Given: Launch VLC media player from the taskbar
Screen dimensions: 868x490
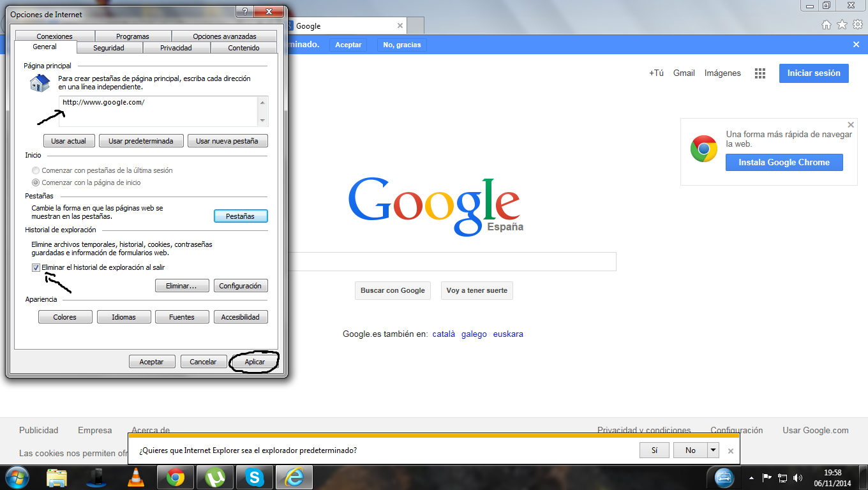Looking at the screenshot, I should click(136, 477).
